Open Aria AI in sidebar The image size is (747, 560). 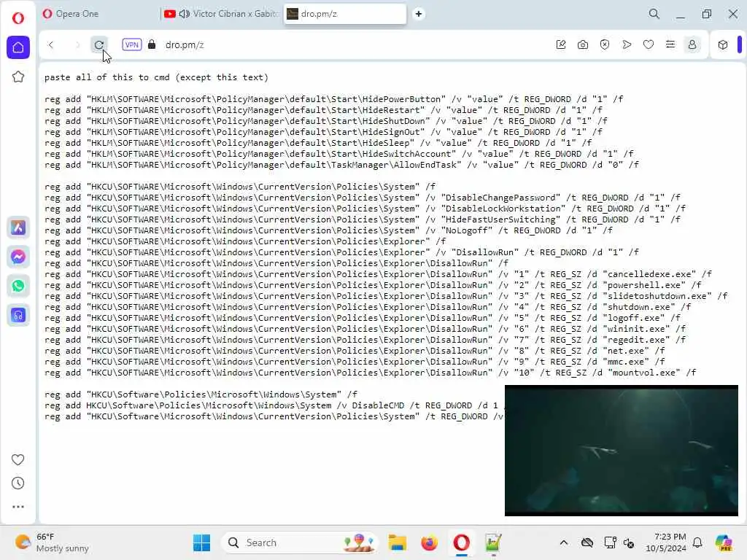[18, 227]
